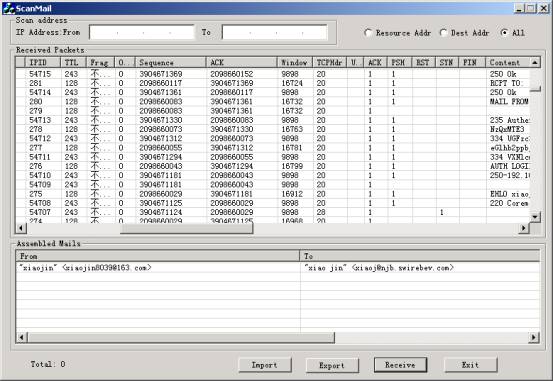Select packet row with IPID 54711

coord(273,157)
